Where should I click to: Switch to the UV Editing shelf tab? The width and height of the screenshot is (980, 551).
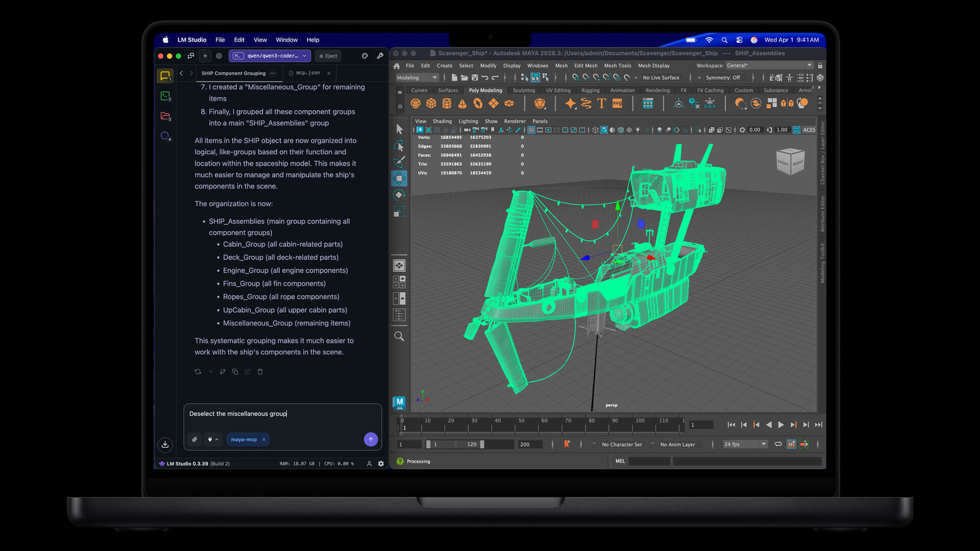558,90
